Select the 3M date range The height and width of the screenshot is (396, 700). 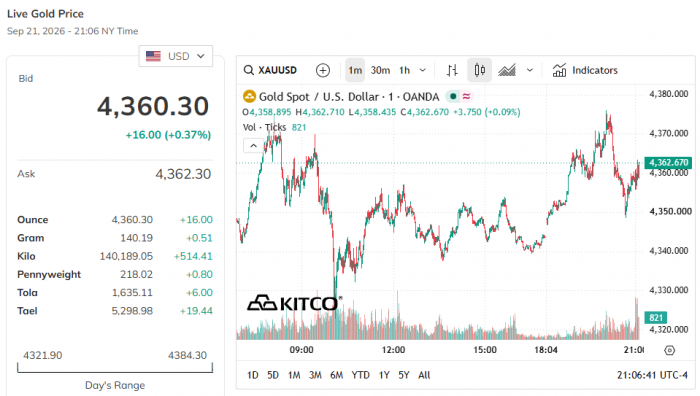[x=315, y=375]
